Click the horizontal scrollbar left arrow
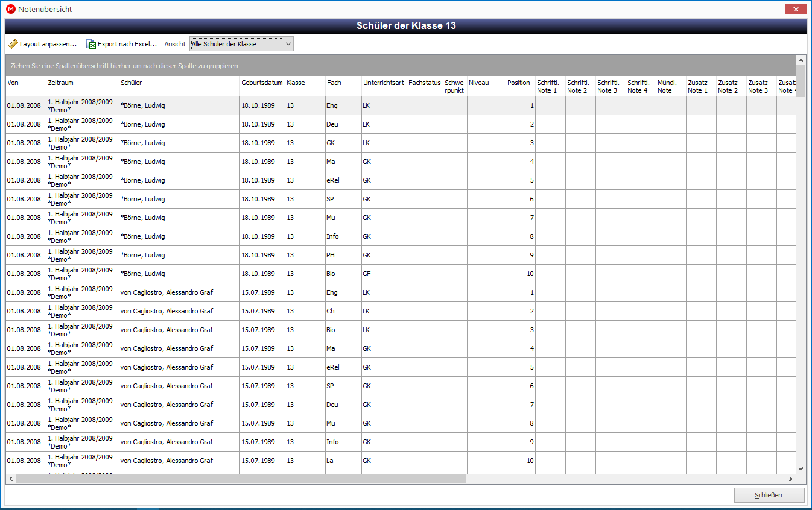812x510 pixels. 11,479
